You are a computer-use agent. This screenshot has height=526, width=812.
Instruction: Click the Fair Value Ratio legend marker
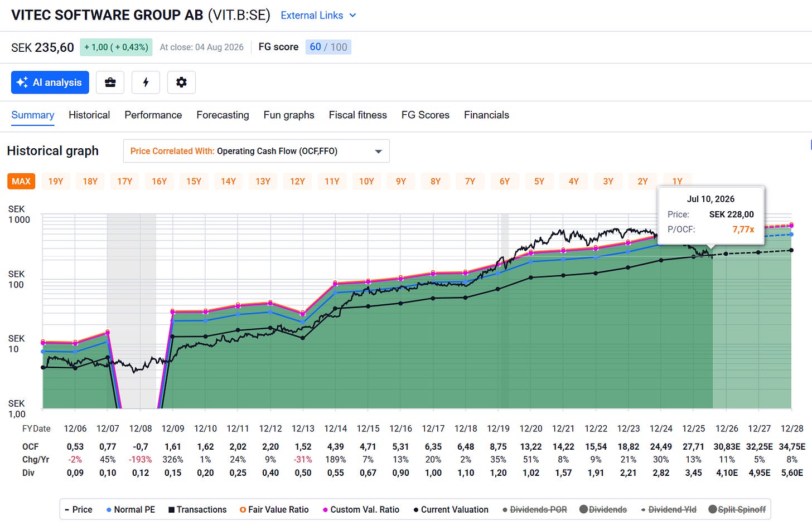243,510
